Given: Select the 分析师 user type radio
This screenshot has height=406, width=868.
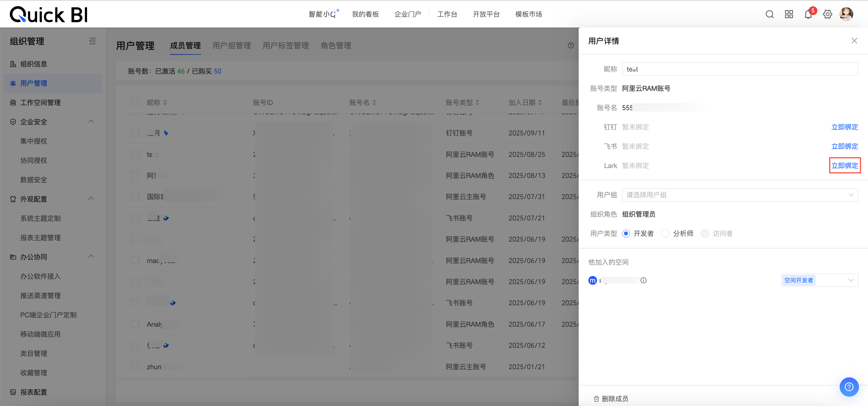Looking at the screenshot, I should click(665, 233).
